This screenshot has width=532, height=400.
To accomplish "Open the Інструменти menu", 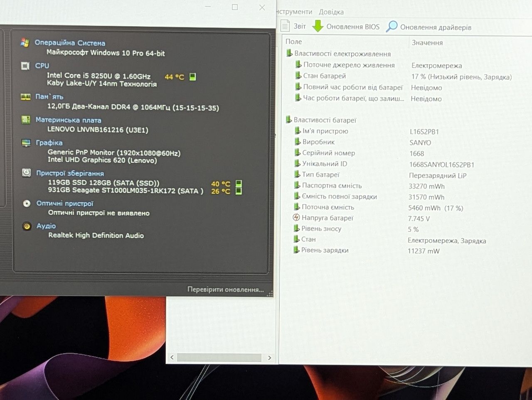I will [295, 12].
